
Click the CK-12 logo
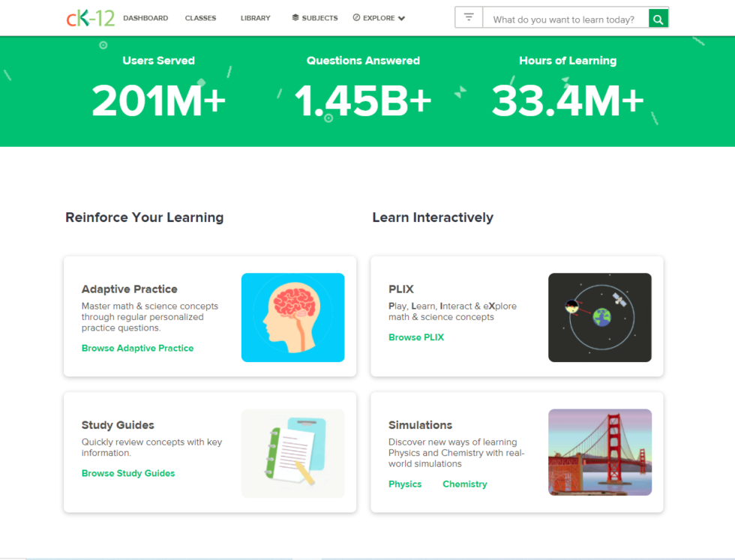tap(90, 17)
